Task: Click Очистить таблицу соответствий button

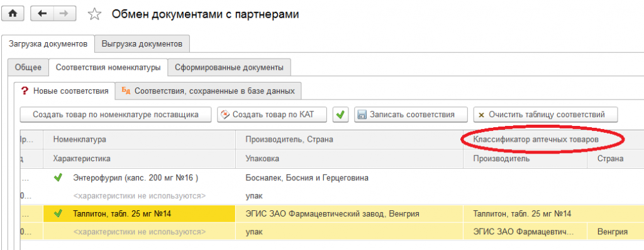Action: pyautogui.click(x=545, y=115)
